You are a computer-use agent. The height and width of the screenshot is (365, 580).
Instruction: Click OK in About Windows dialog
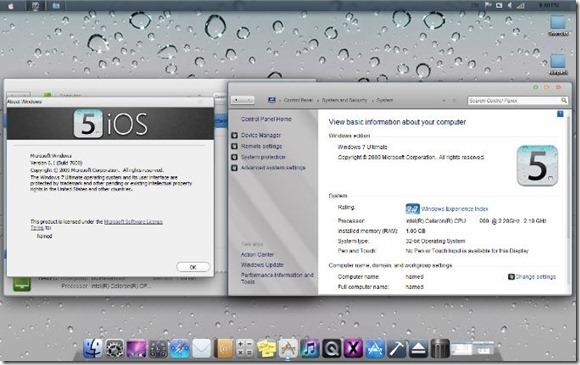[193, 267]
